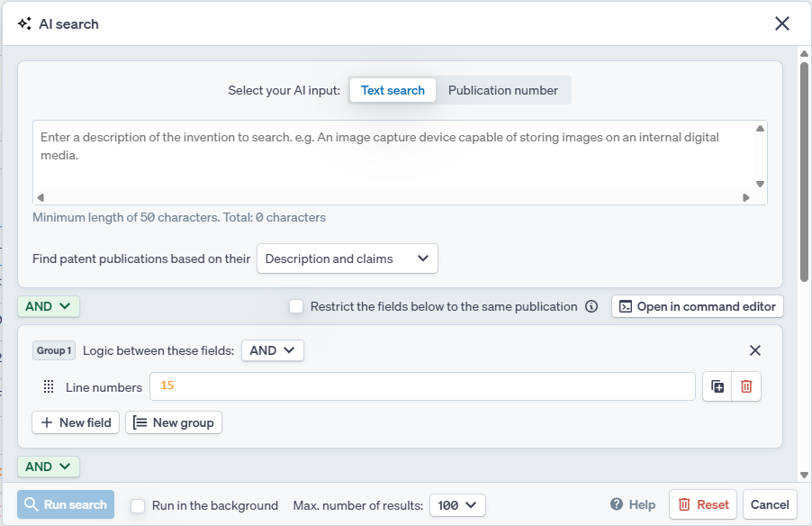Screen dimensions: 812x526
Task: Open the AND operator dropdown above Group 1
Action: click(x=49, y=306)
